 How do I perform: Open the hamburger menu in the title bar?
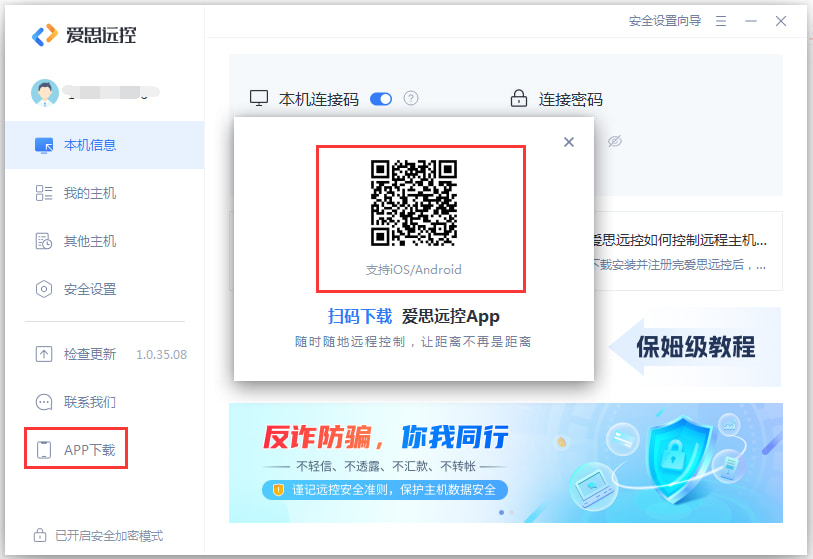tap(721, 21)
